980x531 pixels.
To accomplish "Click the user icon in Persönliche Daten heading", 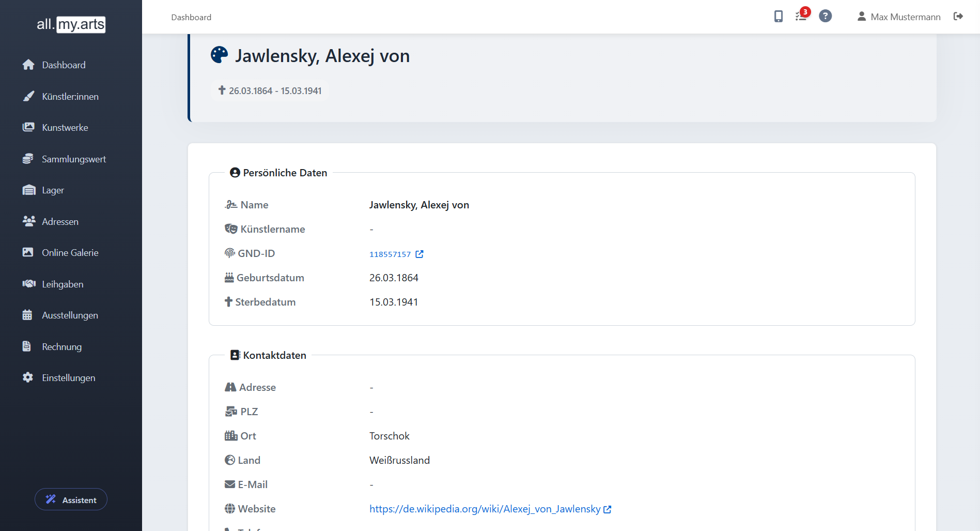I will pyautogui.click(x=235, y=173).
